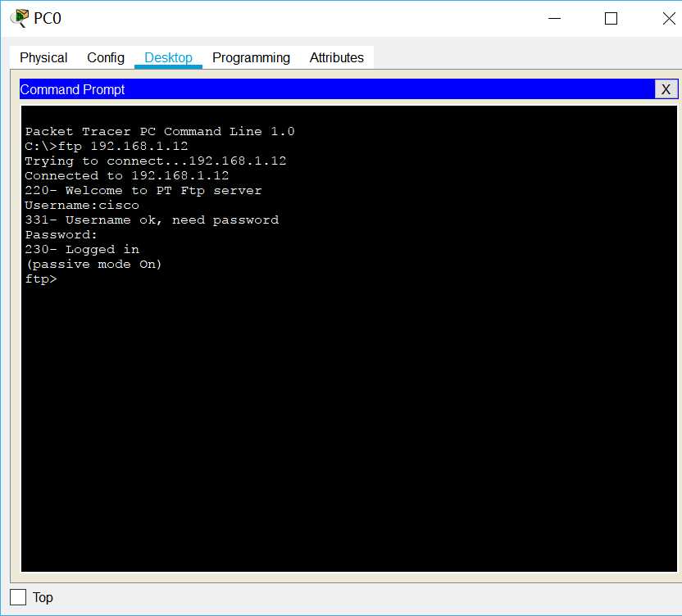Click the 'C:\>ftp 192.168.1.12' line
682x616 pixels.
pyautogui.click(x=107, y=146)
